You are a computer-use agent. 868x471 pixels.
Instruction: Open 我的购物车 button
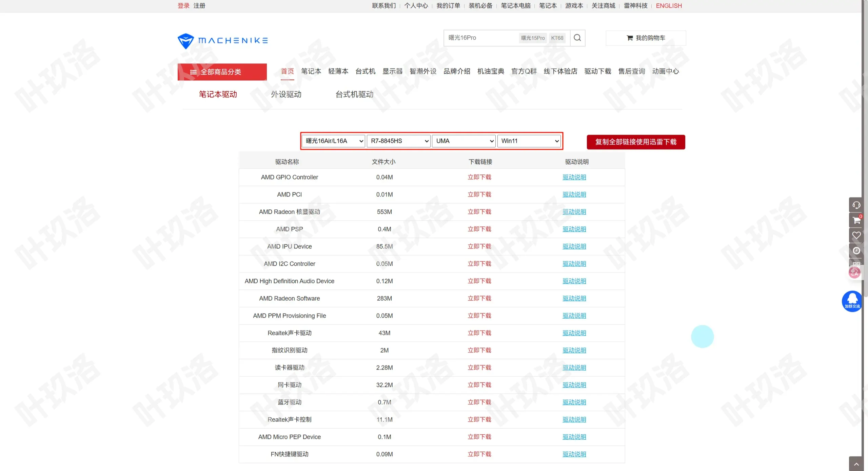click(x=646, y=38)
